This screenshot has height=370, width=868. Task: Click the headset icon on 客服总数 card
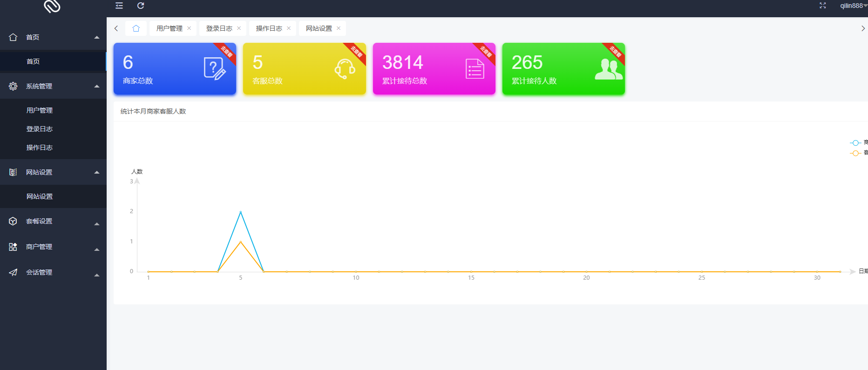pyautogui.click(x=345, y=69)
